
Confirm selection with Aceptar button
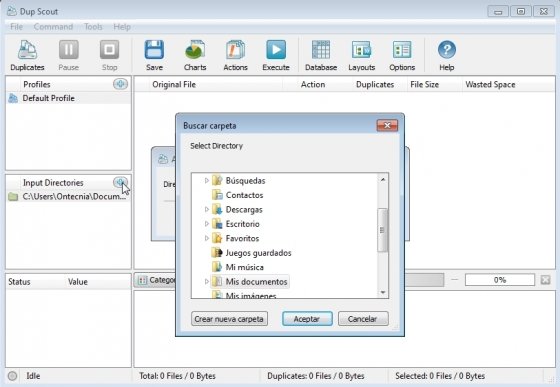[x=307, y=319]
